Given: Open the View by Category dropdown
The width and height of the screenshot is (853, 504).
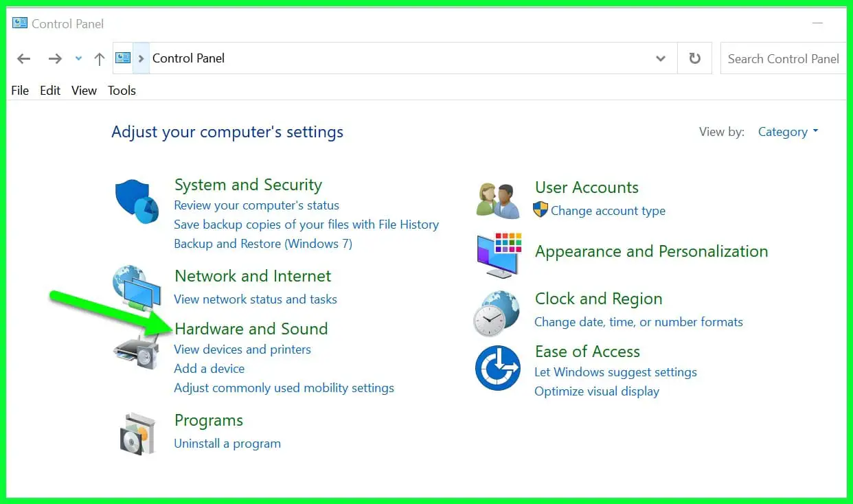Looking at the screenshot, I should [x=788, y=132].
